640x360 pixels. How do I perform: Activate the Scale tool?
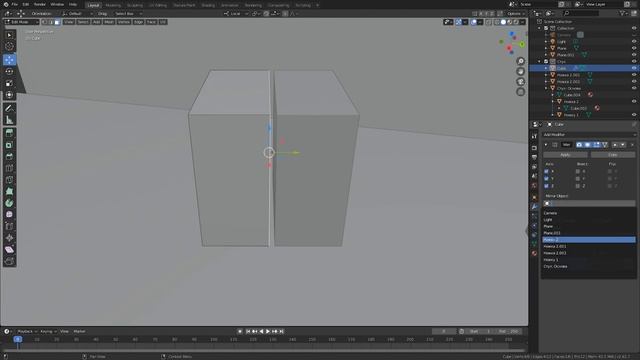[x=9, y=83]
